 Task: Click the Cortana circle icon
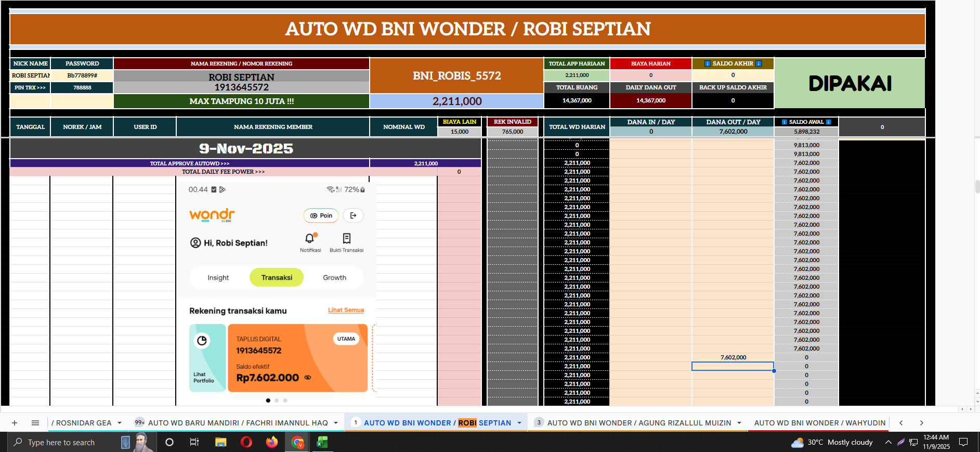pos(169,442)
